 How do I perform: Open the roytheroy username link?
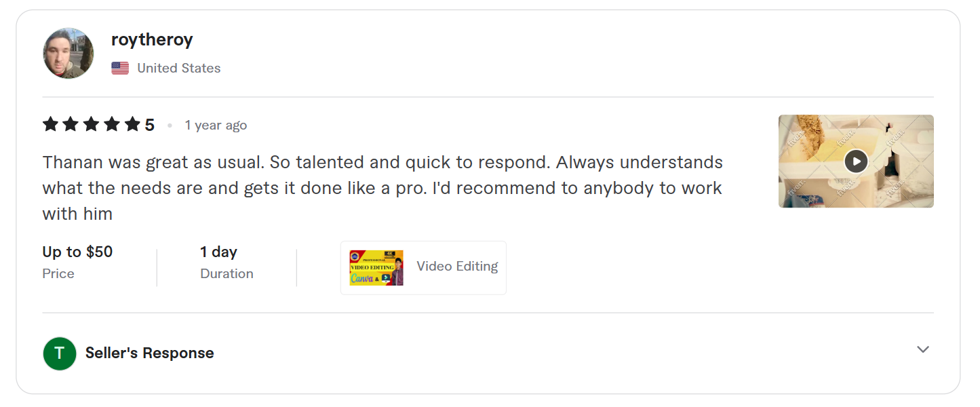pyautogui.click(x=152, y=40)
